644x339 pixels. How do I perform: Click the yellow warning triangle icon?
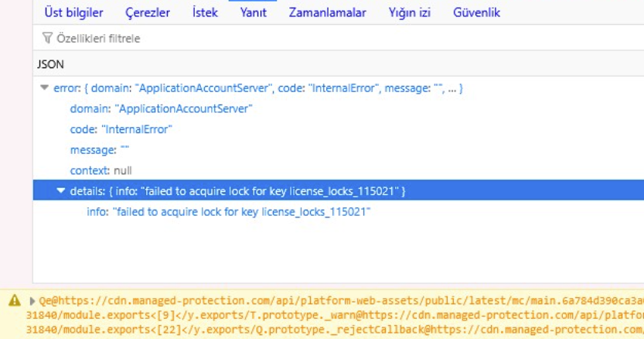pos(15,300)
